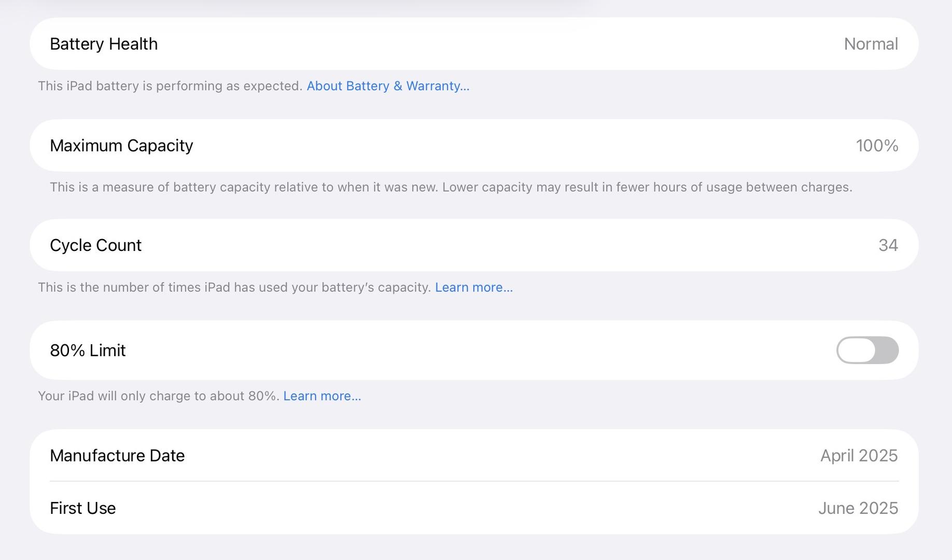952x560 pixels.
Task: Open Learn more below 80% Limit
Action: coord(322,396)
